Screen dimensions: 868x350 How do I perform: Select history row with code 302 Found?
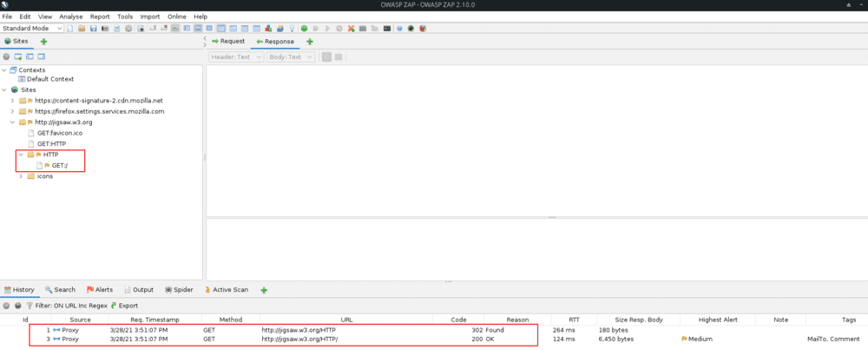434,330
